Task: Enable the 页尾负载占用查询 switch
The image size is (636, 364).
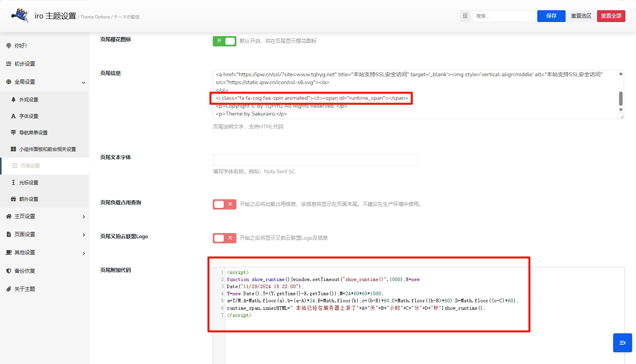Action: pyautogui.click(x=224, y=204)
